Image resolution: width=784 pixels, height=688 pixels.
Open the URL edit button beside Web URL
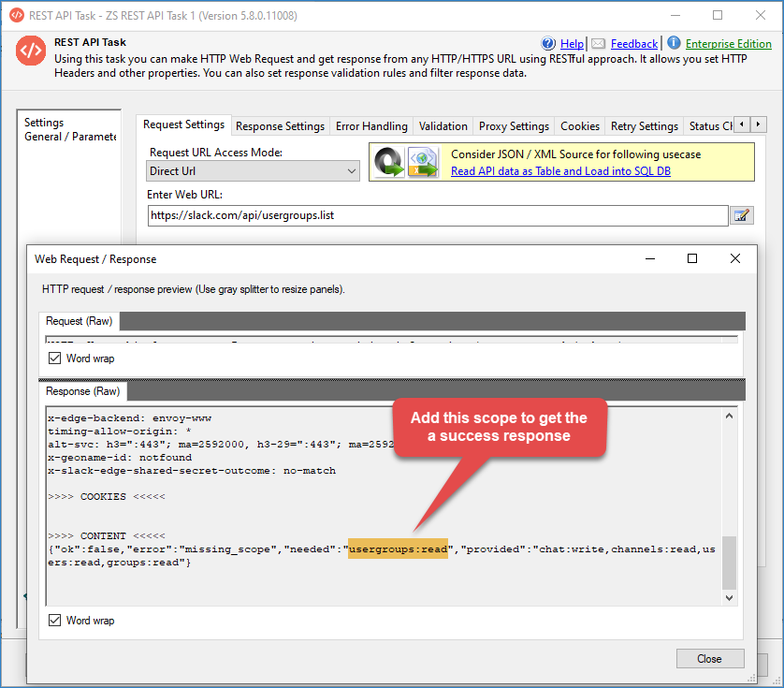point(741,216)
